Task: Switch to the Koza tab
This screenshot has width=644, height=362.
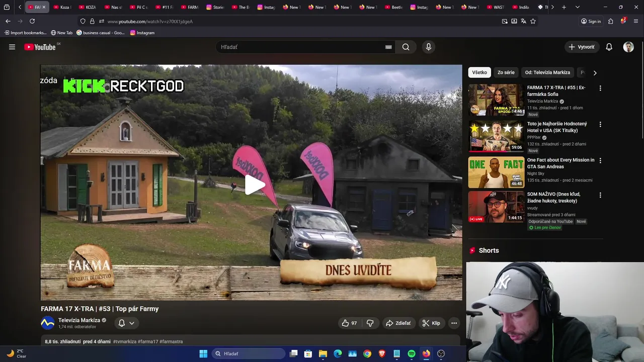Action: pyautogui.click(x=62, y=7)
